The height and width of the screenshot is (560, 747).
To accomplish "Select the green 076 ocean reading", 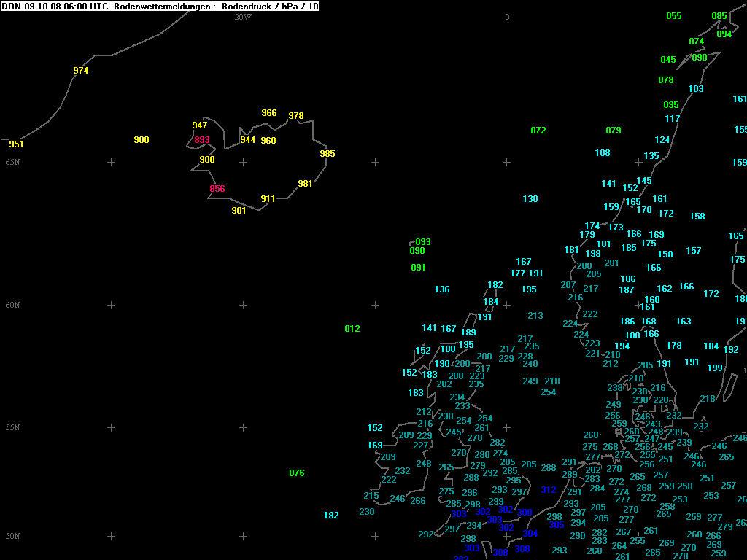I will point(297,473).
